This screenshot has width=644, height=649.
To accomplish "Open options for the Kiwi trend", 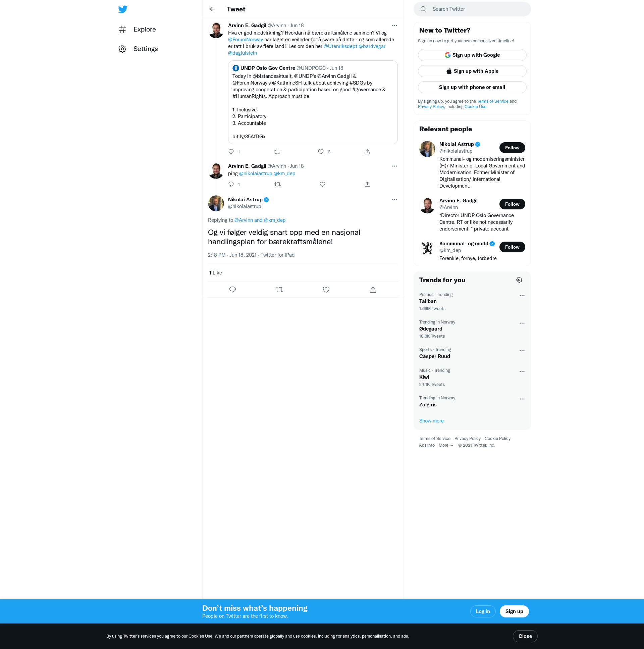I will click(x=522, y=372).
